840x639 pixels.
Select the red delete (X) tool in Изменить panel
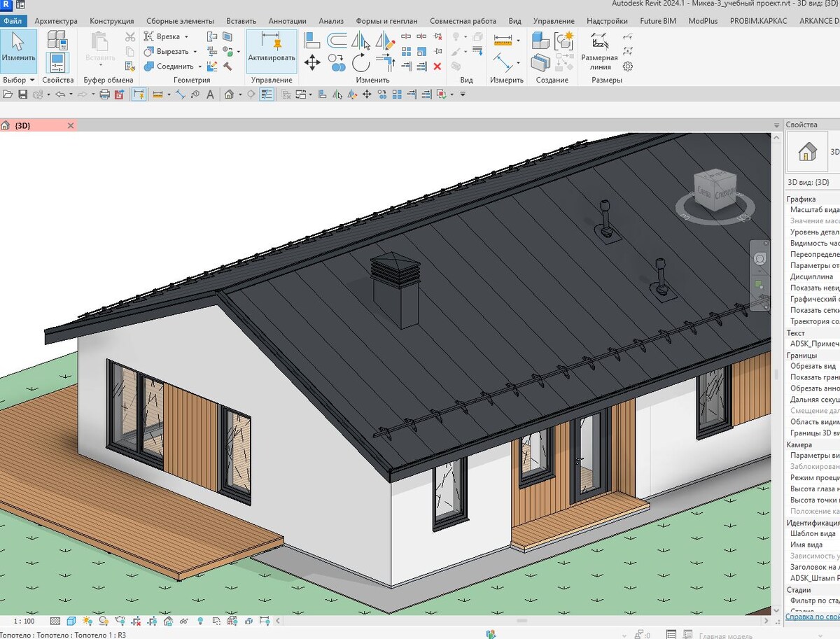437,66
